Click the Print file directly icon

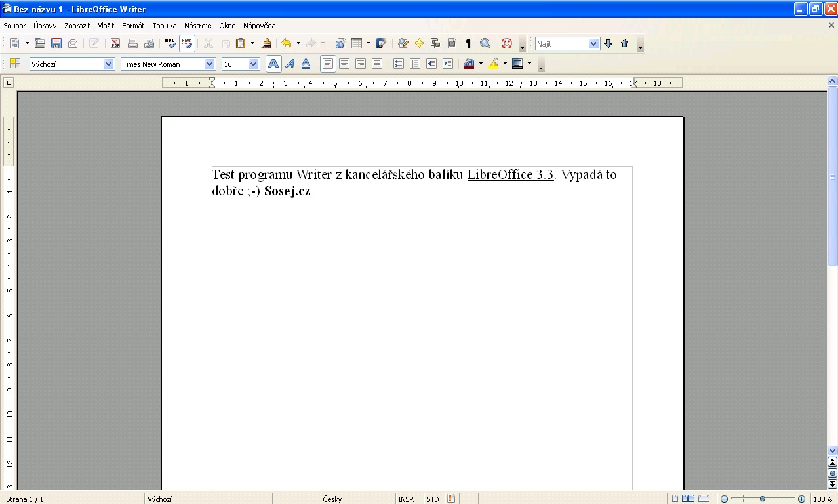(132, 44)
